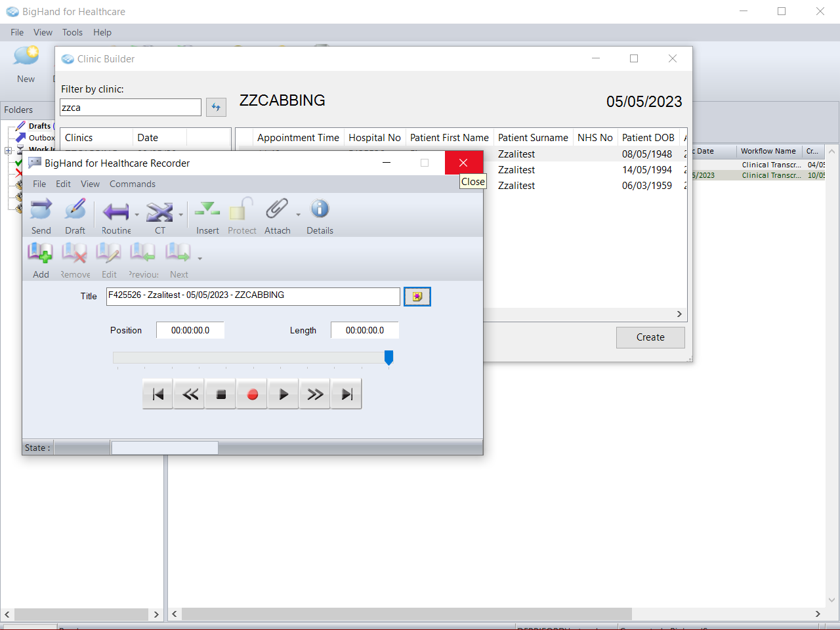Click the Position time field
The image size is (840, 630).
(190, 330)
